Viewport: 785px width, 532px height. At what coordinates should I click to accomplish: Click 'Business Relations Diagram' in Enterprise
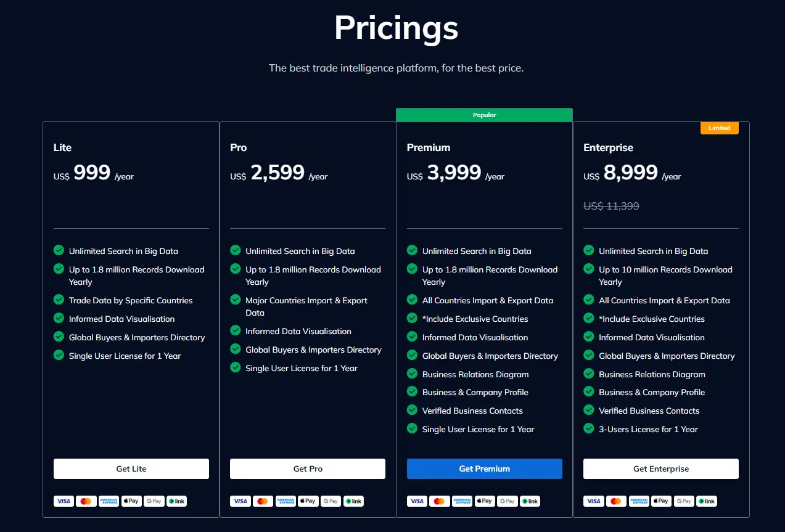click(652, 374)
